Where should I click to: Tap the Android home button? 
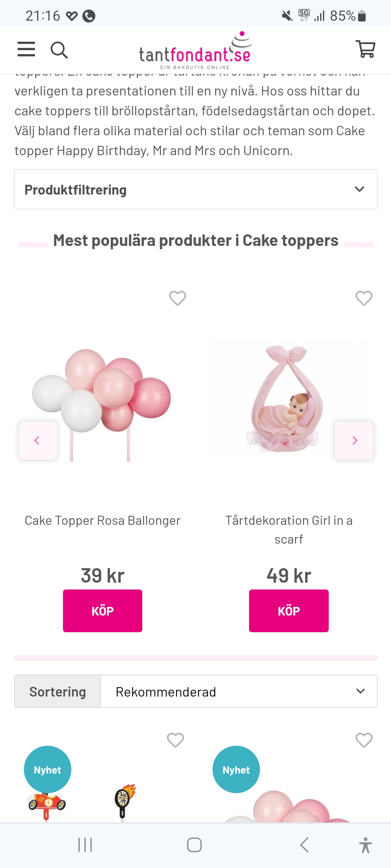tap(194, 845)
